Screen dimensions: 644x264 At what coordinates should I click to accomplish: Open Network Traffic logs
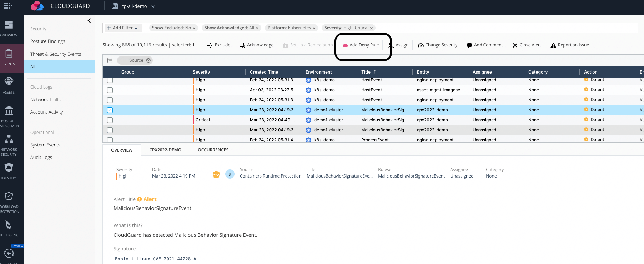point(46,100)
